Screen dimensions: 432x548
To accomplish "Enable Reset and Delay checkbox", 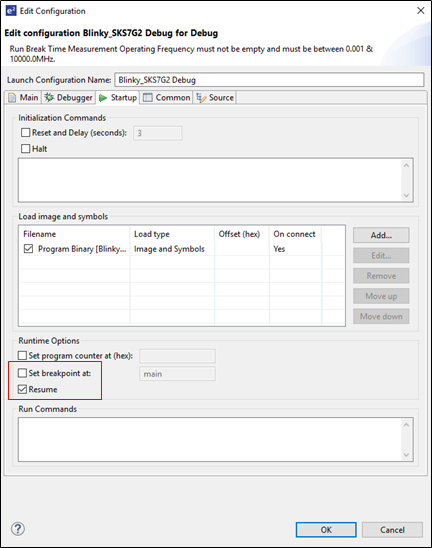I will (x=26, y=132).
